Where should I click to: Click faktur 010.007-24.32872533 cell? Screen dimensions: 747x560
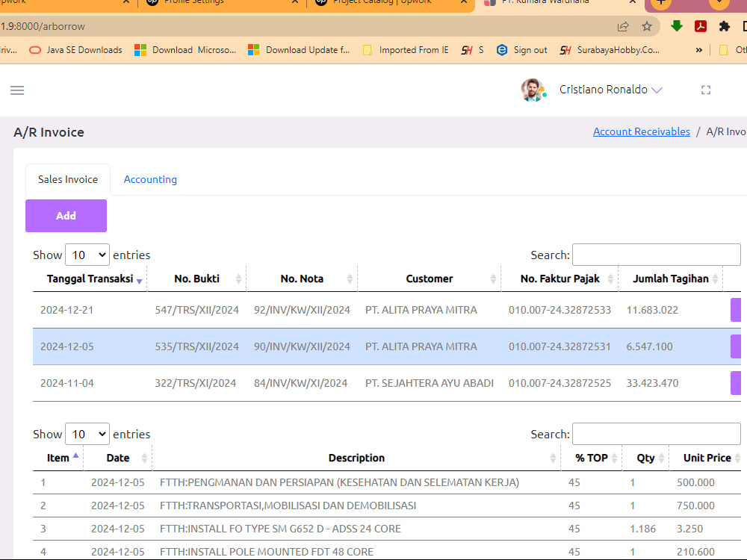click(560, 310)
